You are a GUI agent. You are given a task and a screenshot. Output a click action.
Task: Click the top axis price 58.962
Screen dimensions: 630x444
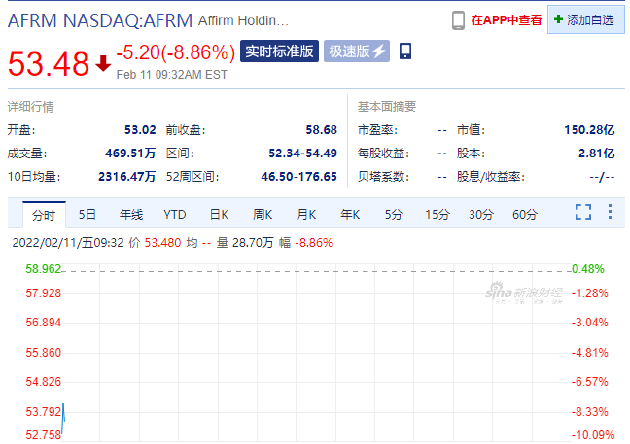coord(43,269)
